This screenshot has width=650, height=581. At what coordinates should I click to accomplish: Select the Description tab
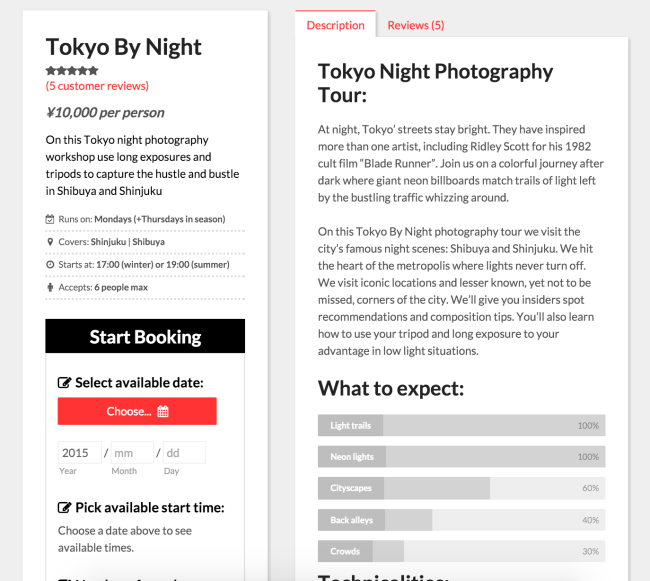point(335,24)
